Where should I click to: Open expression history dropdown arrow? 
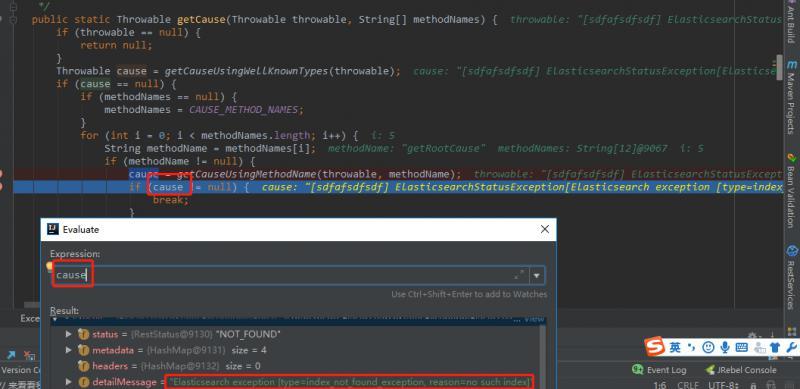(536, 276)
